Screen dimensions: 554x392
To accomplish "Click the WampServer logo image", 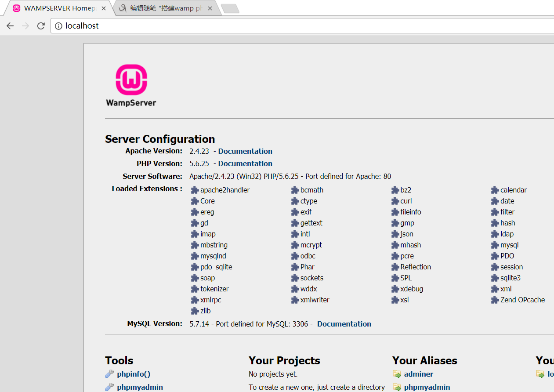I will coord(131,86).
